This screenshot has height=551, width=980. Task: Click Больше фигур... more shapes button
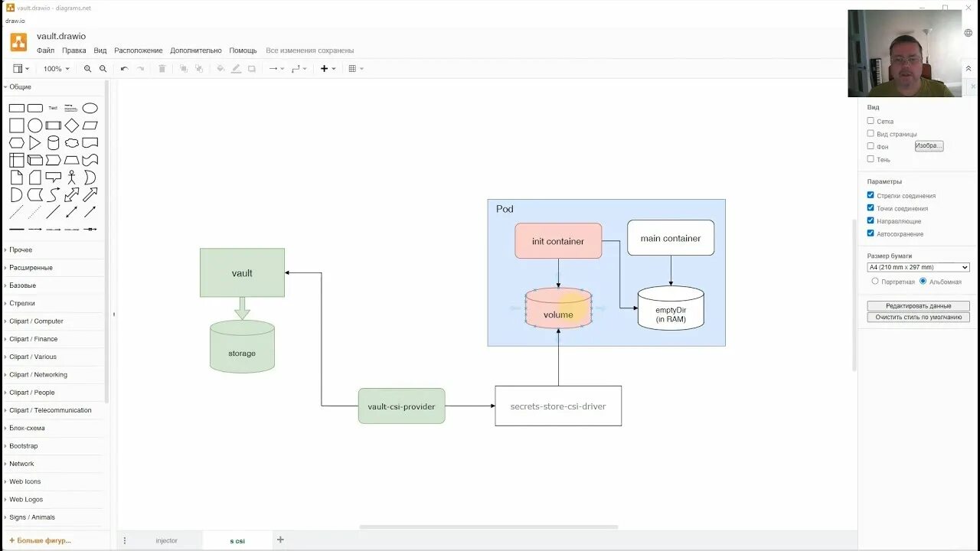(40, 540)
